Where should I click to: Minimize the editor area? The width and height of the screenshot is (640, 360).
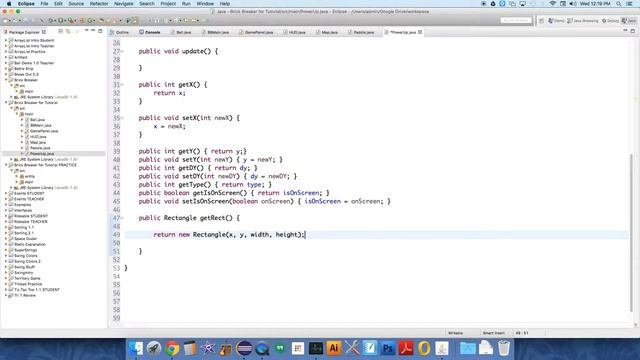(x=625, y=31)
